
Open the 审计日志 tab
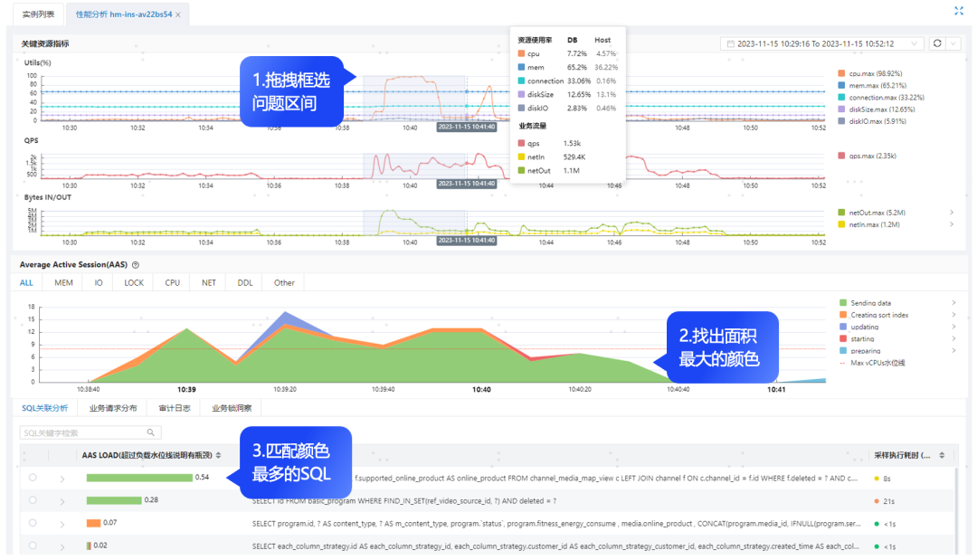pos(175,408)
